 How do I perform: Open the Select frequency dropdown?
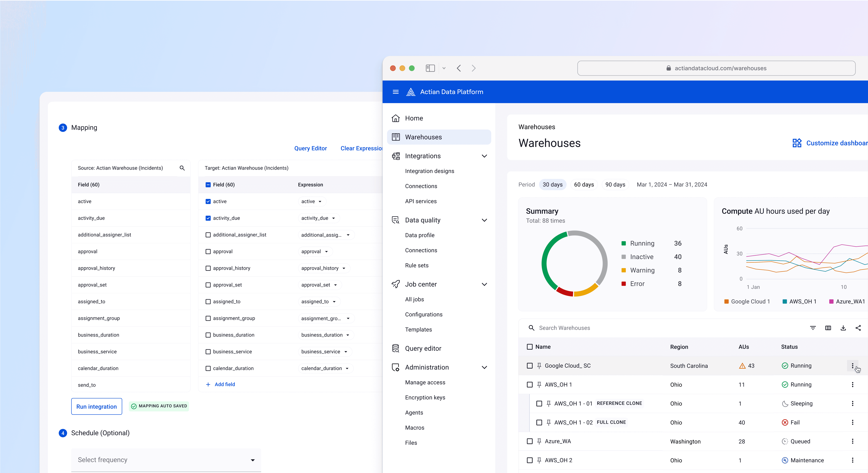pos(166,460)
